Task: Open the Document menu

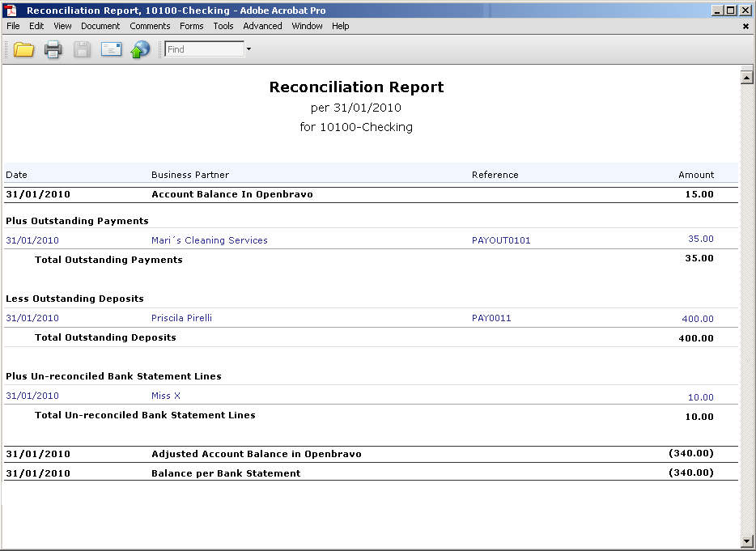Action: pyautogui.click(x=100, y=26)
